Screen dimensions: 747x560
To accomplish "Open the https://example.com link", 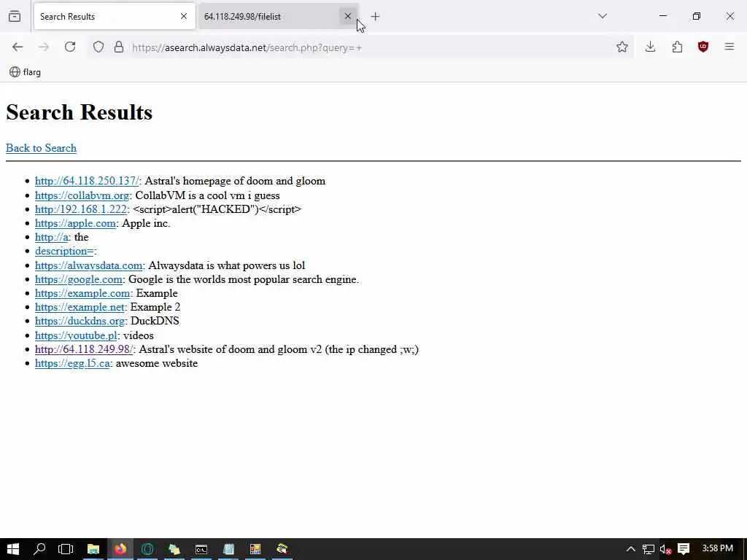I will (x=82, y=293).
